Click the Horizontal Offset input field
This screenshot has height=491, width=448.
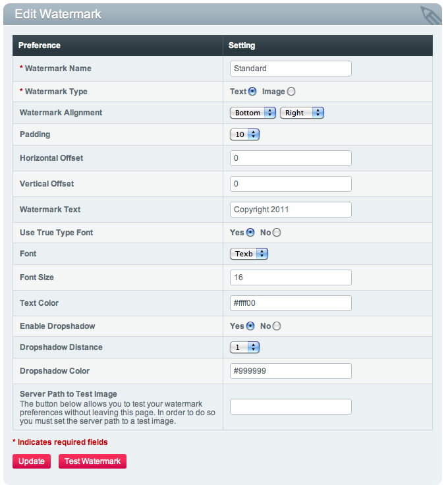[x=291, y=158]
